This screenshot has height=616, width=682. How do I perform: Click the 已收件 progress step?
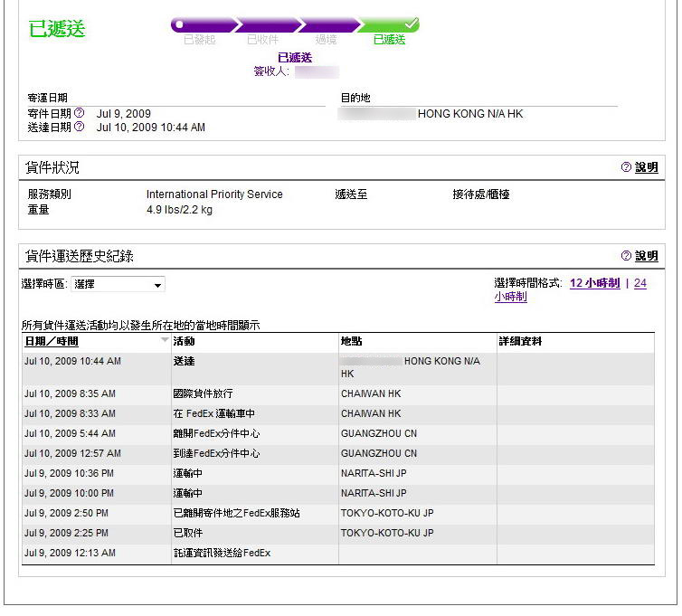pos(262,40)
